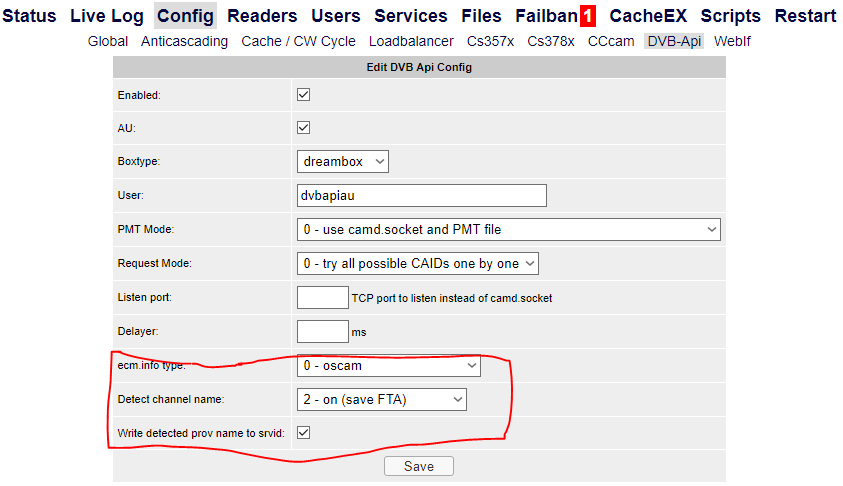843x486 pixels.
Task: Click the 'Edit DVB Api Config' header text
Action: pos(419,67)
